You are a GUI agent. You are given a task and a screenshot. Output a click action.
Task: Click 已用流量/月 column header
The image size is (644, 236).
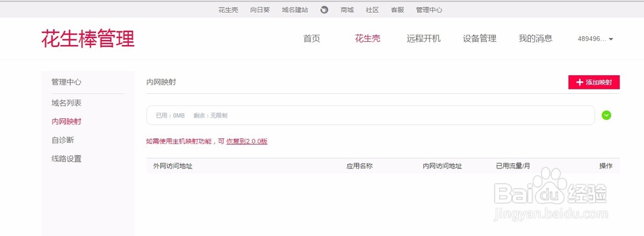(513, 166)
